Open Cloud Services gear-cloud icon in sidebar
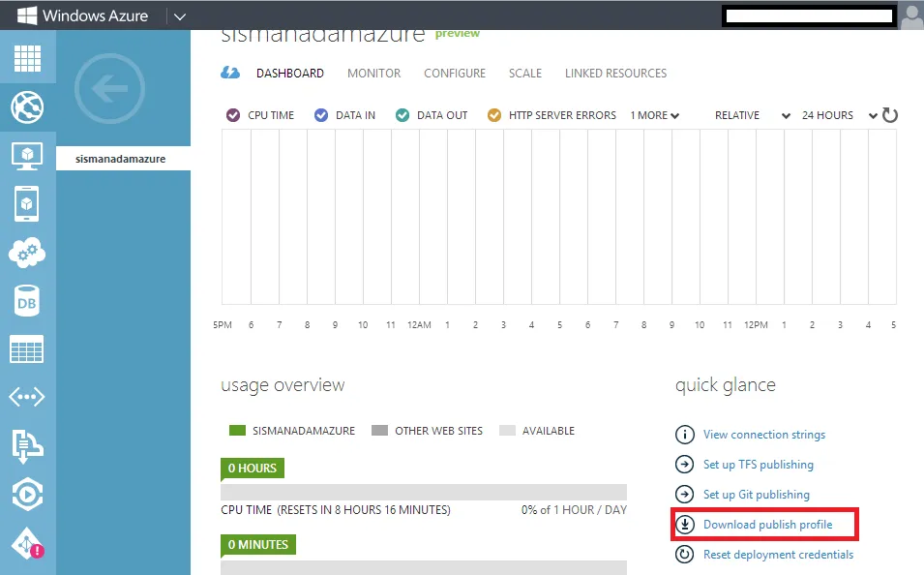Image resolution: width=924 pixels, height=575 pixels. [27, 253]
